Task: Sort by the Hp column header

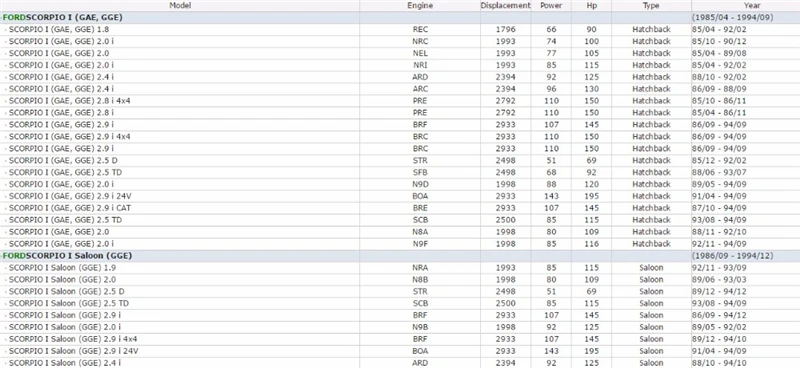Action: (591, 6)
